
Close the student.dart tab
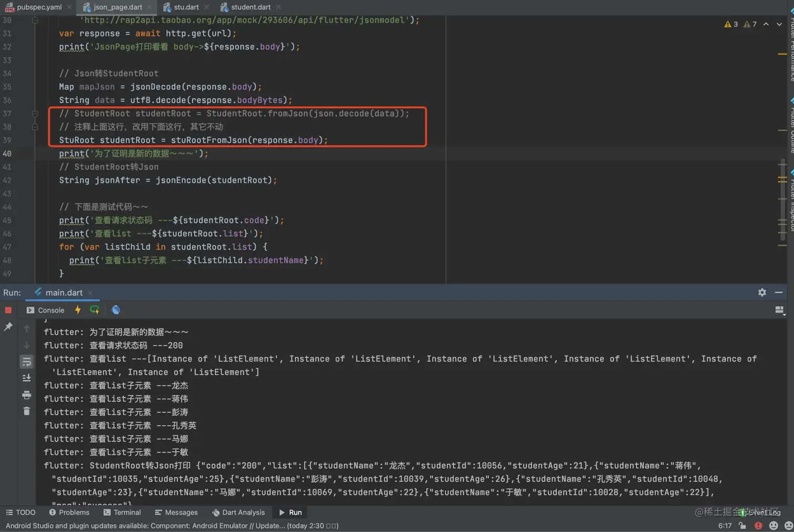(x=278, y=7)
